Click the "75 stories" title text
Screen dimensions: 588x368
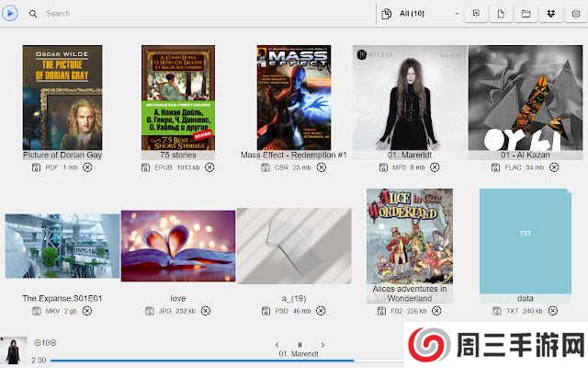[x=178, y=155]
